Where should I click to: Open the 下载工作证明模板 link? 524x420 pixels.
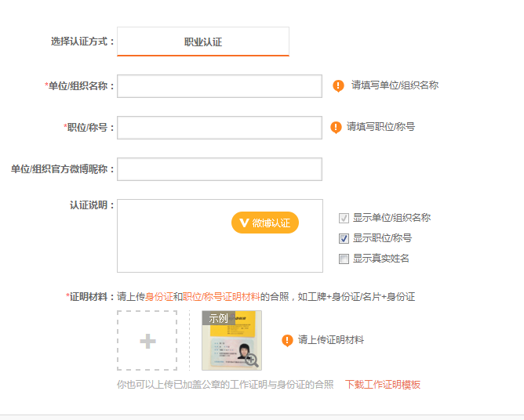(383, 385)
